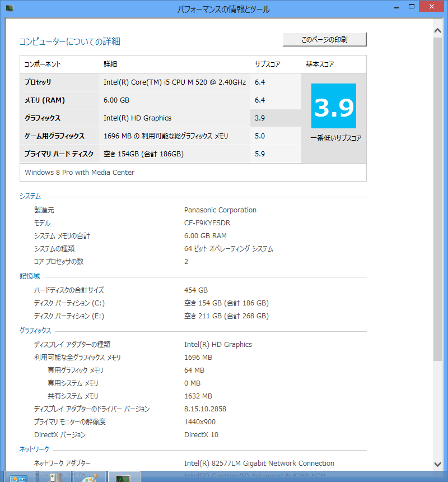Click the Control Panel taskbar icon
The height and width of the screenshot is (482, 448).
coord(18,478)
